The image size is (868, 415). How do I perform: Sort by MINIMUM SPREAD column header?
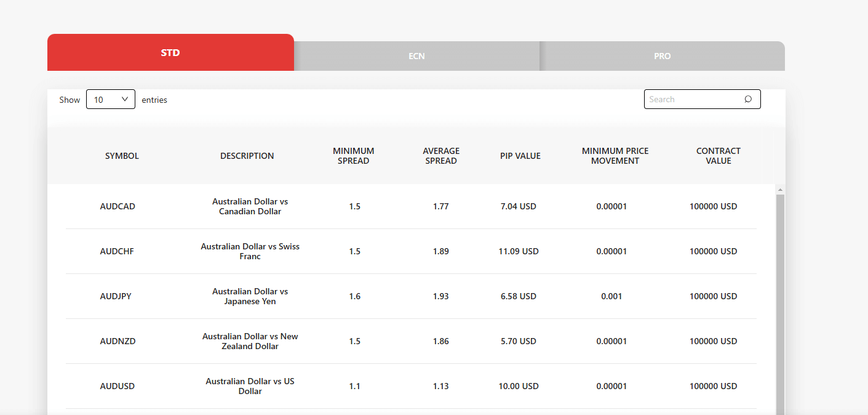click(x=354, y=156)
